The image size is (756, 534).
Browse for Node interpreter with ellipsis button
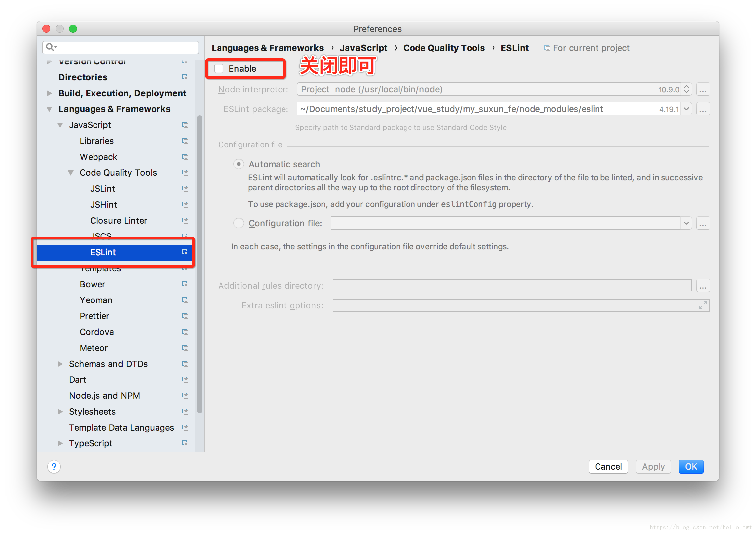[x=703, y=89]
